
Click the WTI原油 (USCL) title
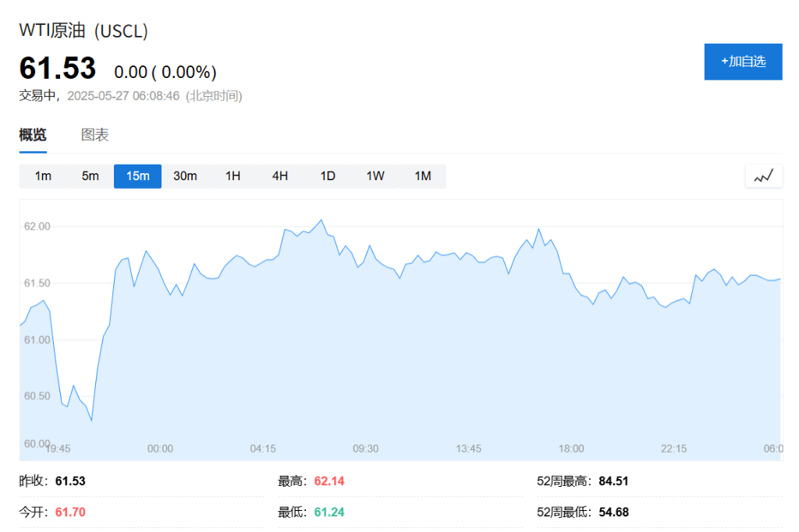(83, 31)
